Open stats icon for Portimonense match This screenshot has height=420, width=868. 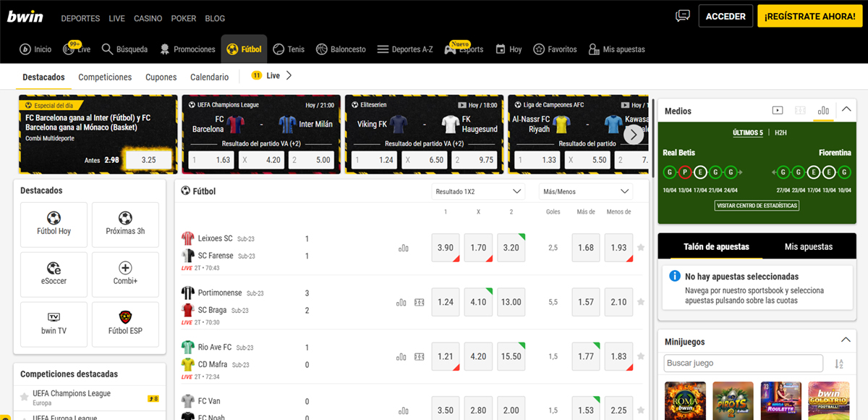[401, 302]
